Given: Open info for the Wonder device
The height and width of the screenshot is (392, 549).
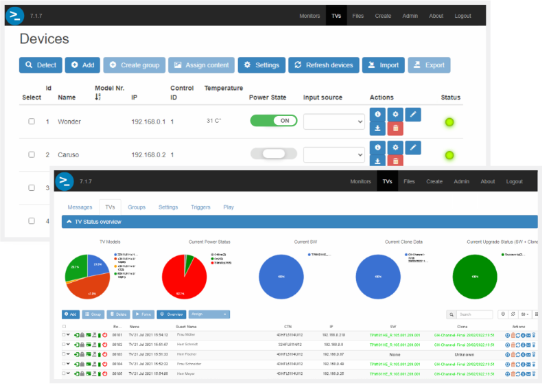Looking at the screenshot, I should click(377, 114).
